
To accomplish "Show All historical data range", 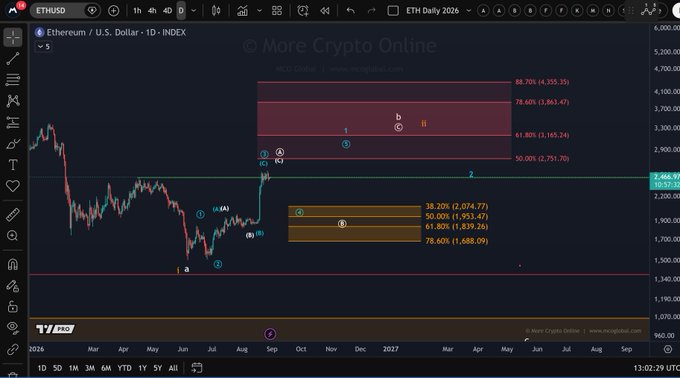I will pyautogui.click(x=173, y=368).
